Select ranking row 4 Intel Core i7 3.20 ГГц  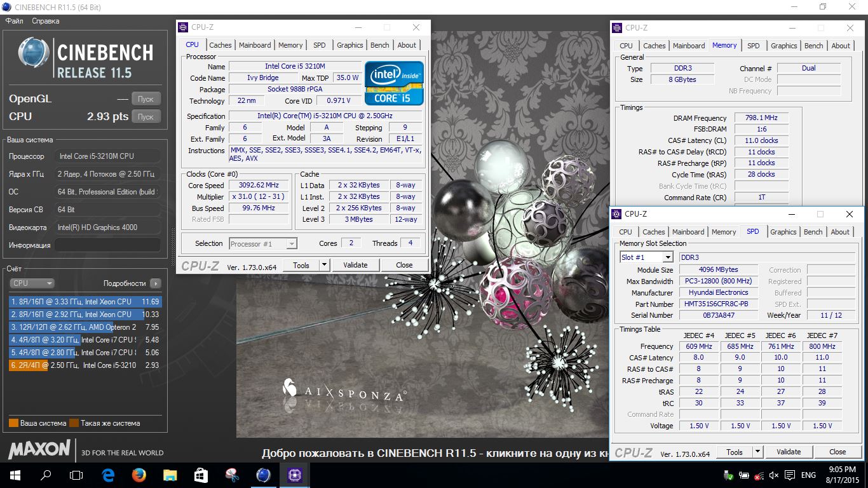coord(85,340)
